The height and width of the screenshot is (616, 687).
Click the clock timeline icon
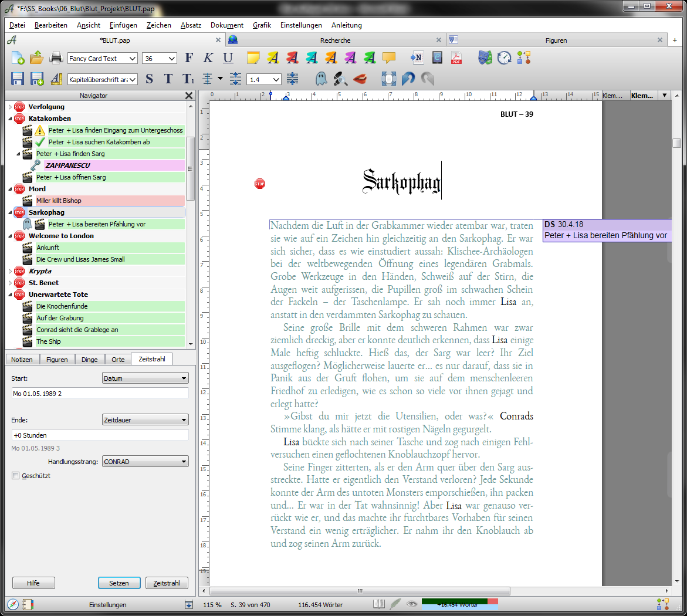(505, 58)
